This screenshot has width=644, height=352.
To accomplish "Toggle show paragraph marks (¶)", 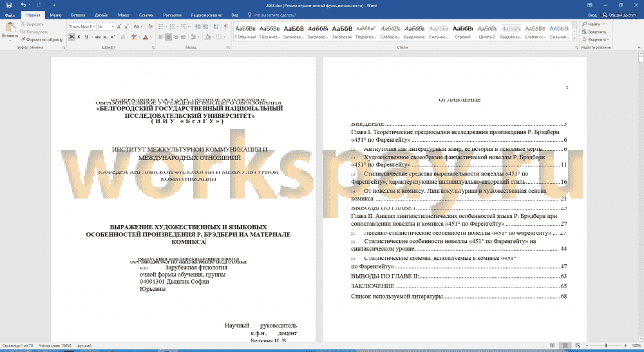I will (x=226, y=26).
